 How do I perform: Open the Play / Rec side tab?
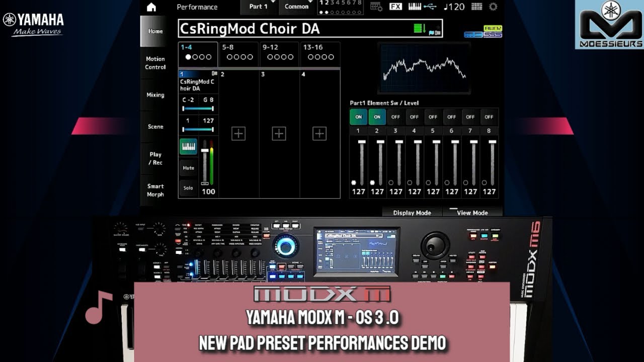pyautogui.click(x=155, y=158)
